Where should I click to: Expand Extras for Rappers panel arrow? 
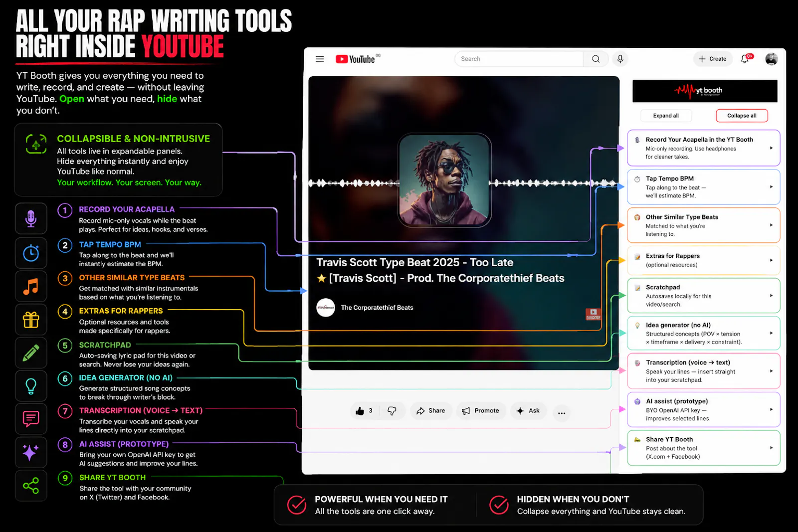tap(771, 260)
